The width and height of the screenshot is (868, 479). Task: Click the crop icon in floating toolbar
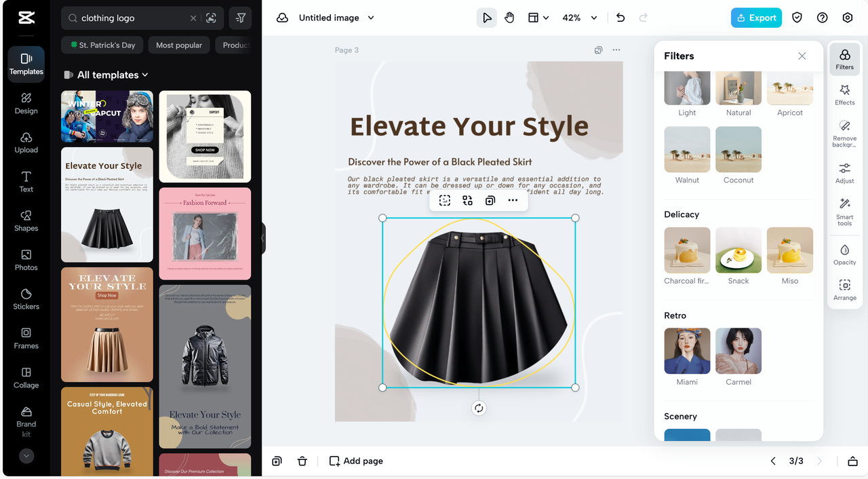click(444, 200)
